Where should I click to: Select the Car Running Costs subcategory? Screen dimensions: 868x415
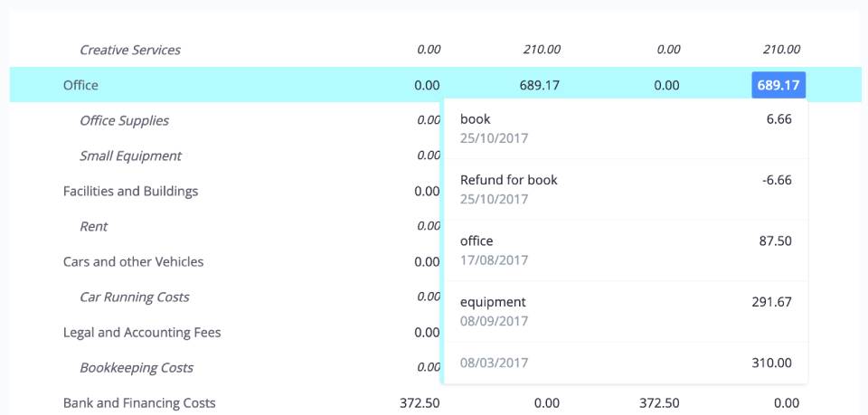(x=135, y=297)
